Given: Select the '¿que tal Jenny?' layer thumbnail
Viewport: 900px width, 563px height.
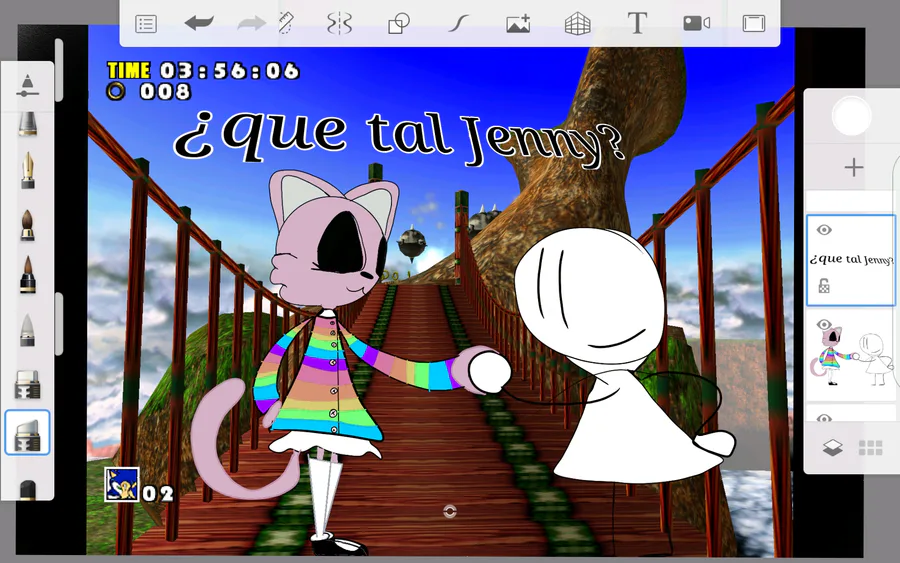Looking at the screenshot, I should (x=851, y=260).
